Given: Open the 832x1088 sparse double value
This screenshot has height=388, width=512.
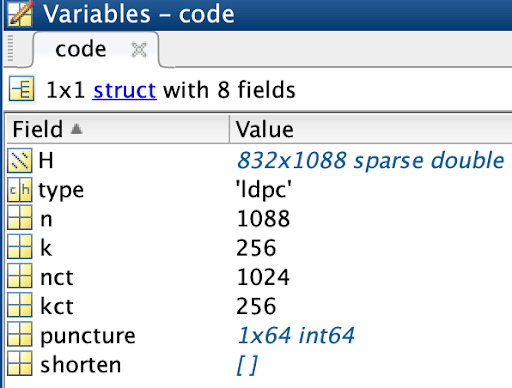Looking at the screenshot, I should 370,160.
